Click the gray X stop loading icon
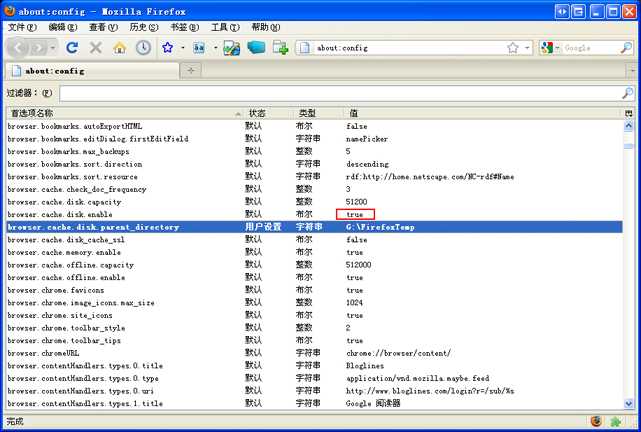Screen dimensions: 641x432 tap(96, 48)
